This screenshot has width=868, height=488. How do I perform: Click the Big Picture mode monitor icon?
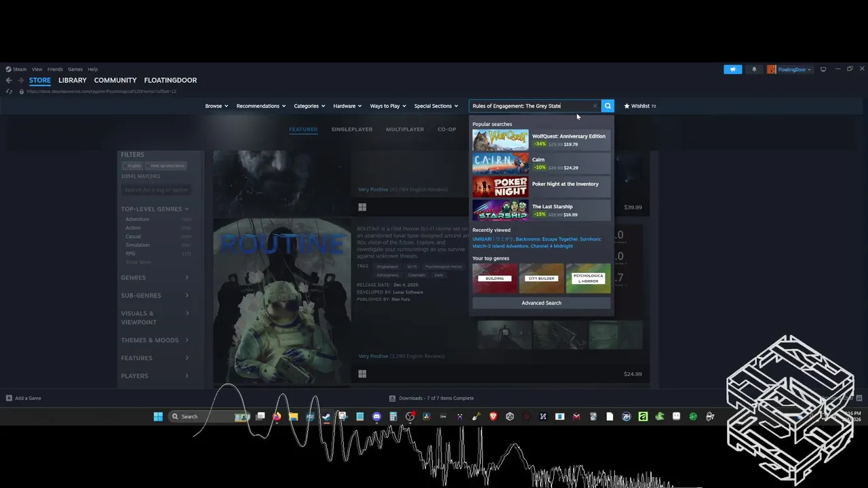pos(823,69)
